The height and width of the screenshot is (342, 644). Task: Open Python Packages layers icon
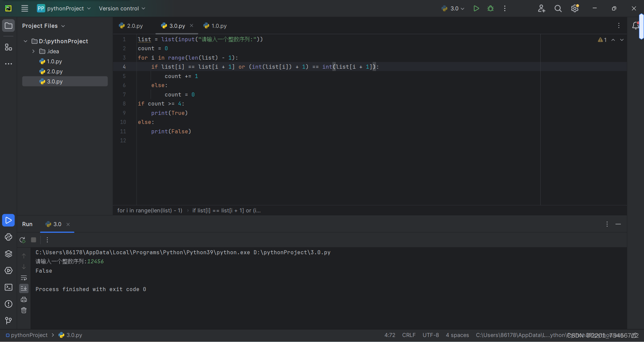pyautogui.click(x=8, y=254)
